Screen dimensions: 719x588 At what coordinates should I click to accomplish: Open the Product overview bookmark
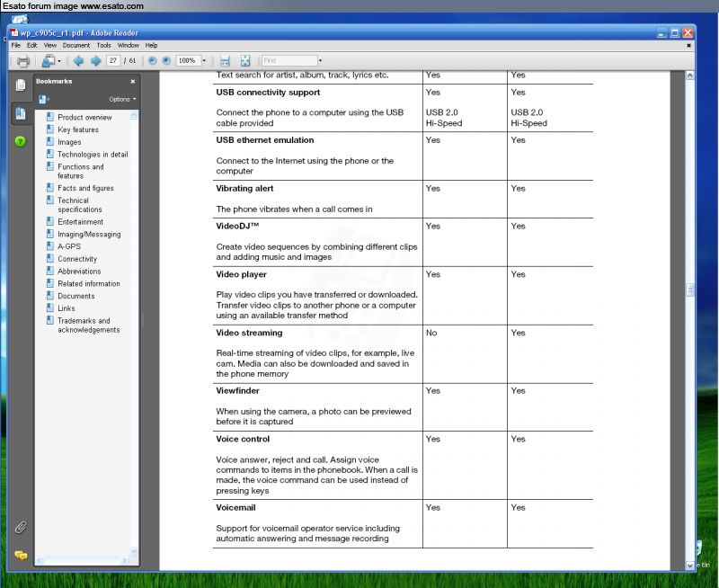tap(84, 118)
